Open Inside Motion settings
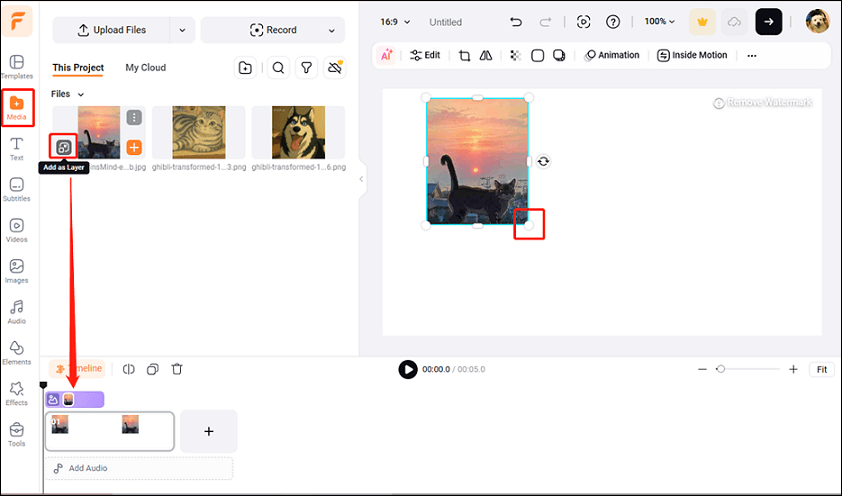 coord(692,55)
